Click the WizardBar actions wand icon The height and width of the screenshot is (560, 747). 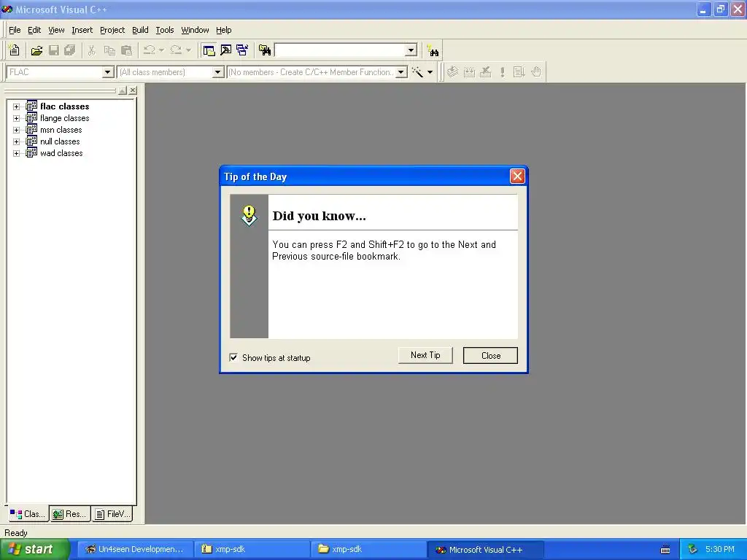click(417, 72)
